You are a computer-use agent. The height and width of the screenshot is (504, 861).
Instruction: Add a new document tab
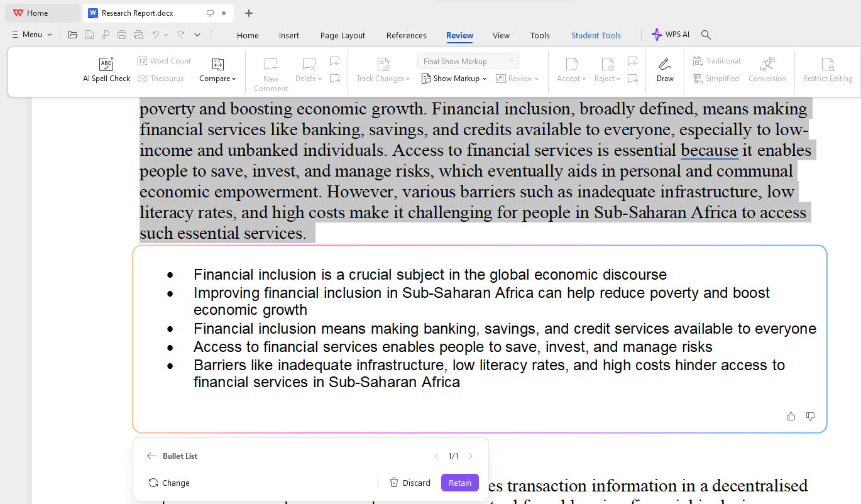pos(249,13)
